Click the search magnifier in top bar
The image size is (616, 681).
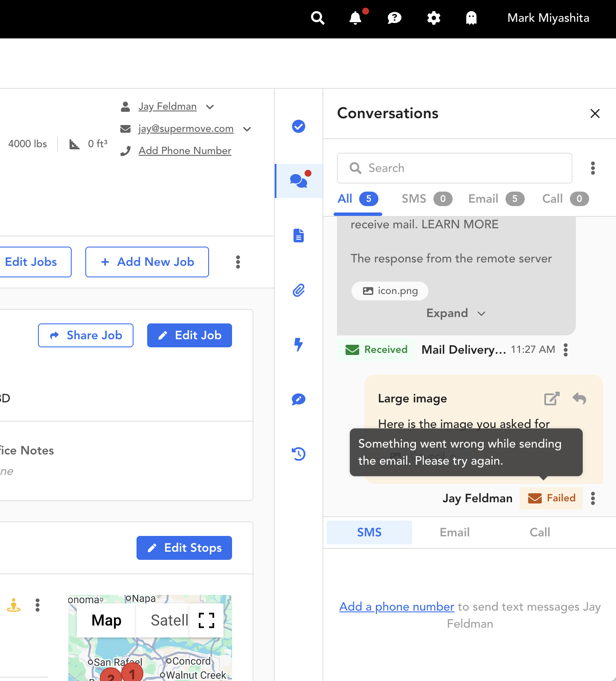[317, 18]
